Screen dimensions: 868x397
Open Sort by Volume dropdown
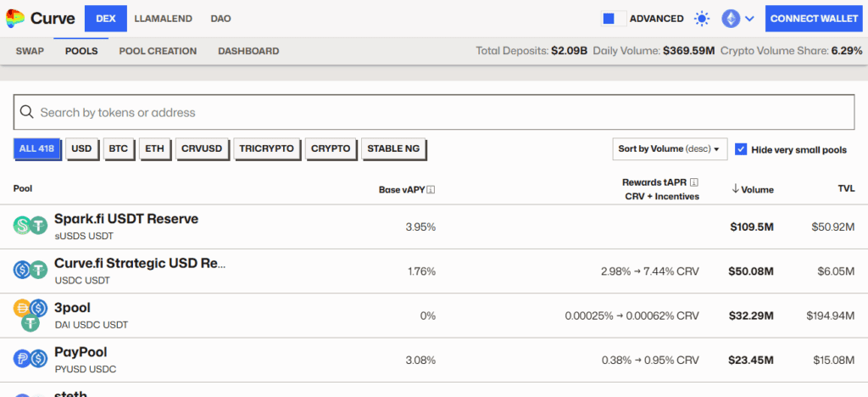click(670, 149)
